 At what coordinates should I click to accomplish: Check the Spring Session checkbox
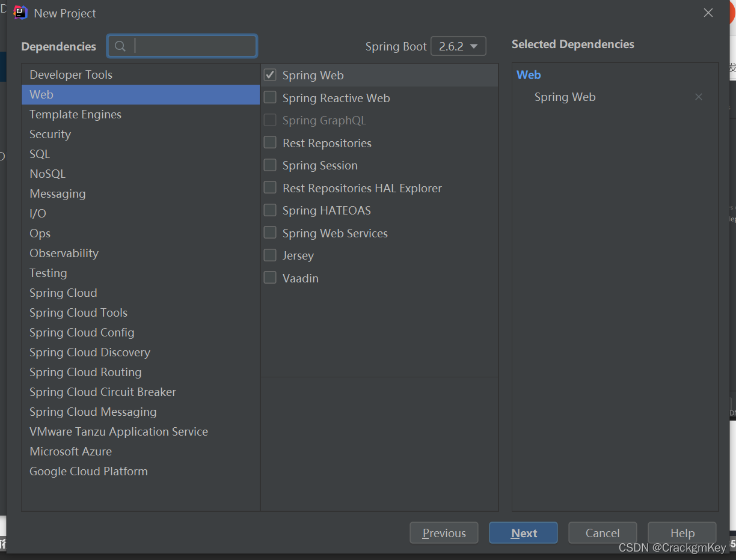271,165
